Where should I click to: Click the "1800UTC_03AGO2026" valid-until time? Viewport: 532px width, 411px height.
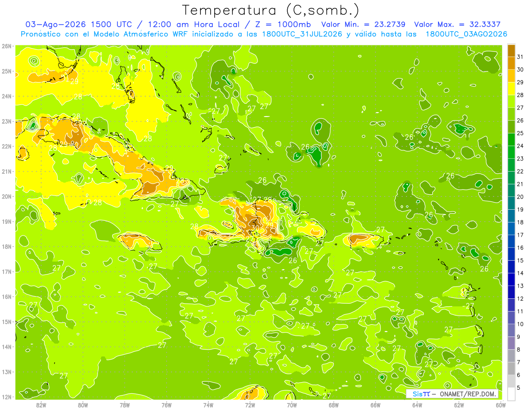click(466, 34)
